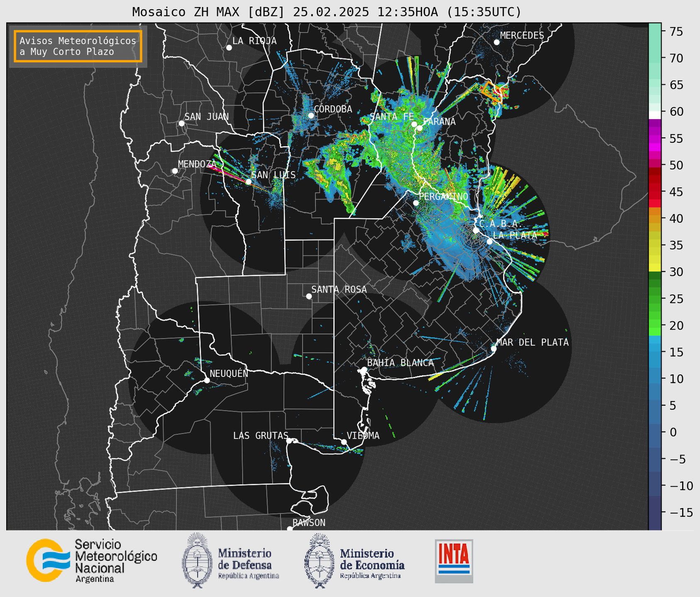
Task: Click the SAN JUAN city marker dot
Action: coord(181,123)
